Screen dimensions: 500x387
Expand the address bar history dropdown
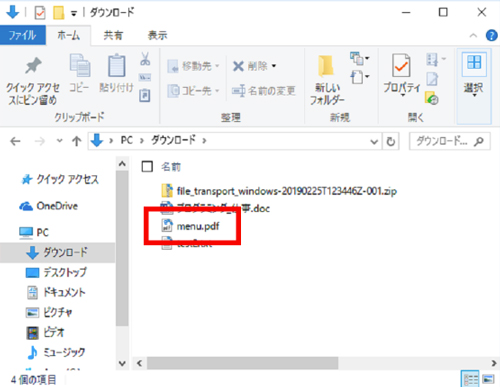pyautogui.click(x=374, y=142)
